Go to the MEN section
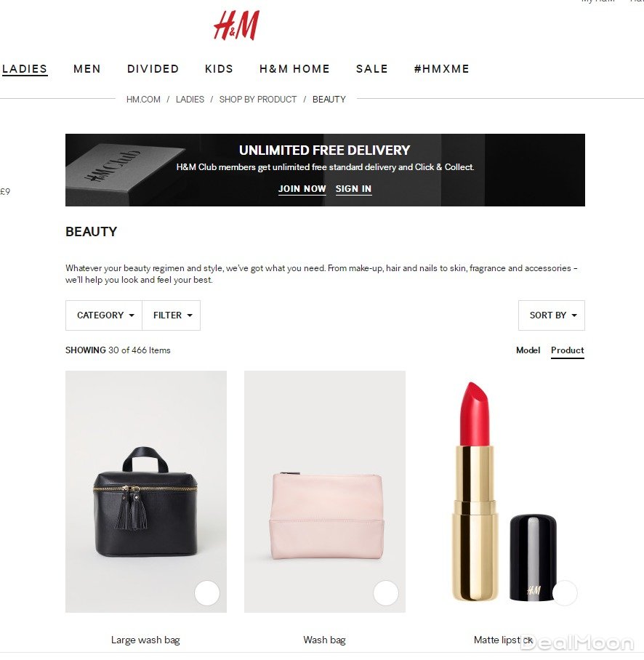This screenshot has height=660, width=644. click(87, 68)
